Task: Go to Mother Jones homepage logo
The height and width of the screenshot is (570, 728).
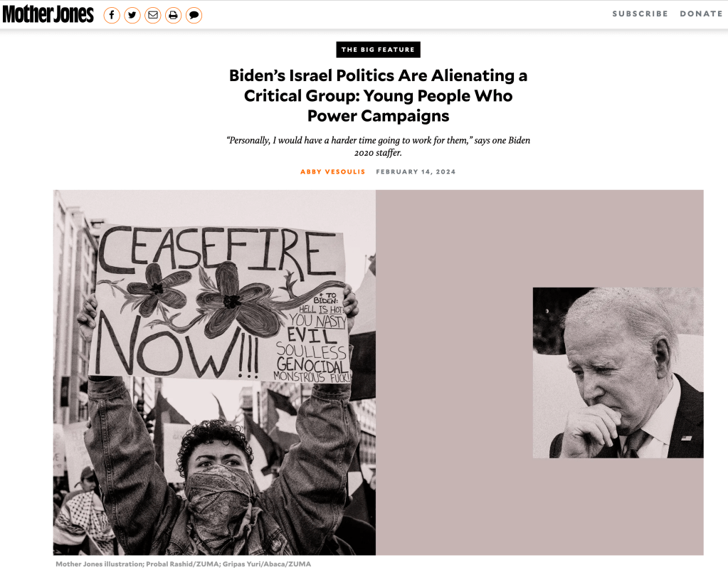Action: [x=48, y=14]
